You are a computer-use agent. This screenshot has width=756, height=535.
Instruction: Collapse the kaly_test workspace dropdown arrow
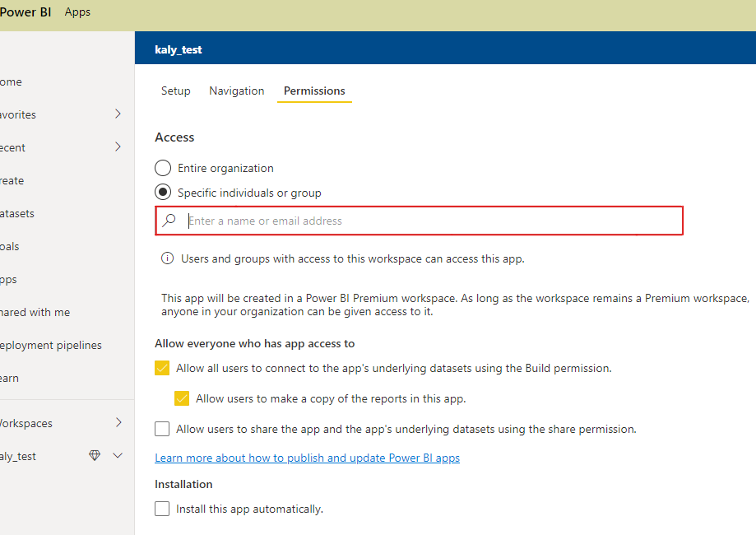[x=118, y=455]
